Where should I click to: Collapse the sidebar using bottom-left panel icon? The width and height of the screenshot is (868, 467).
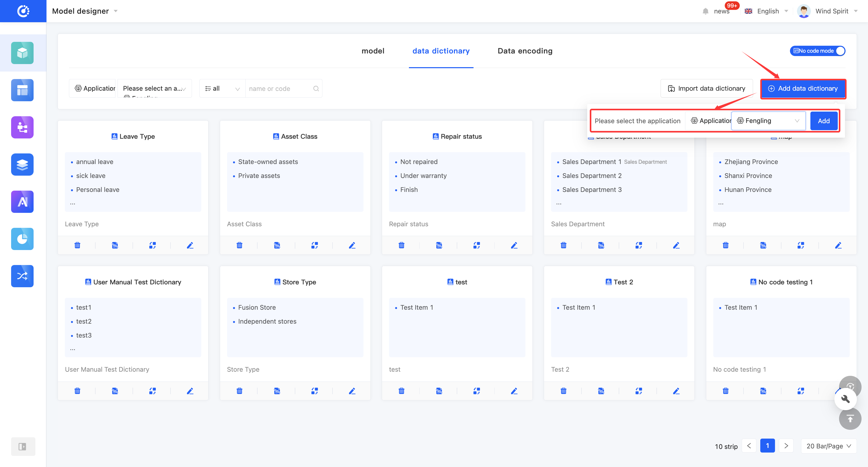[22, 446]
